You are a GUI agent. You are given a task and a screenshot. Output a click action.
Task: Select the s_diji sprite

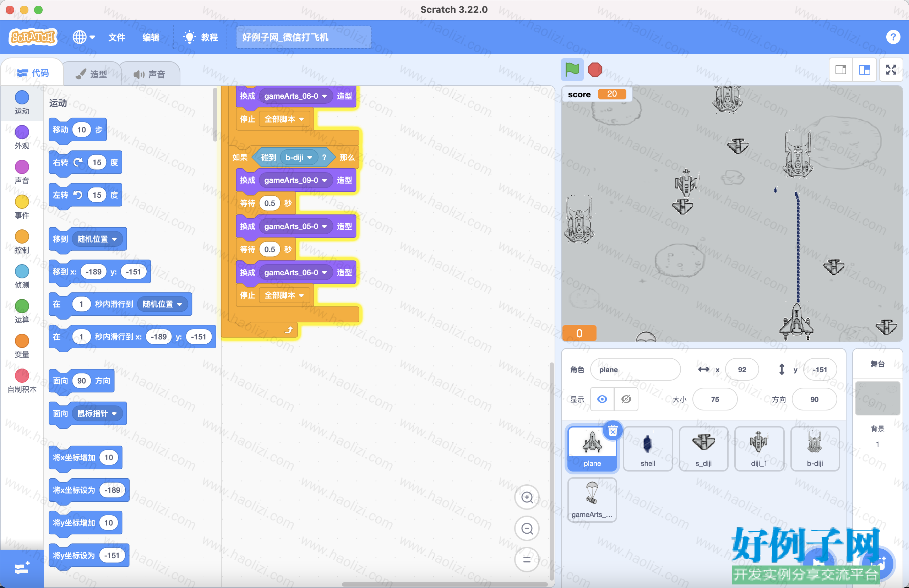(x=704, y=449)
